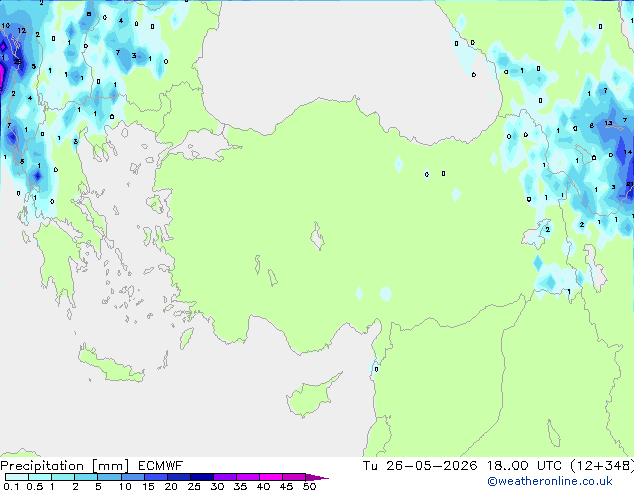Image resolution: width=634 pixels, height=490 pixels.
Task: Select the 10–15 mm legend swatch
Action: (x=132, y=477)
